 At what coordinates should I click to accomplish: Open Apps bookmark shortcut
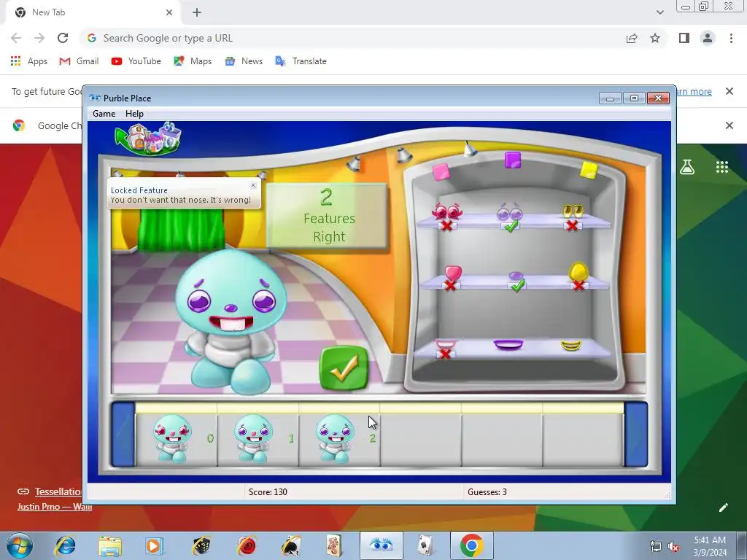coord(28,61)
